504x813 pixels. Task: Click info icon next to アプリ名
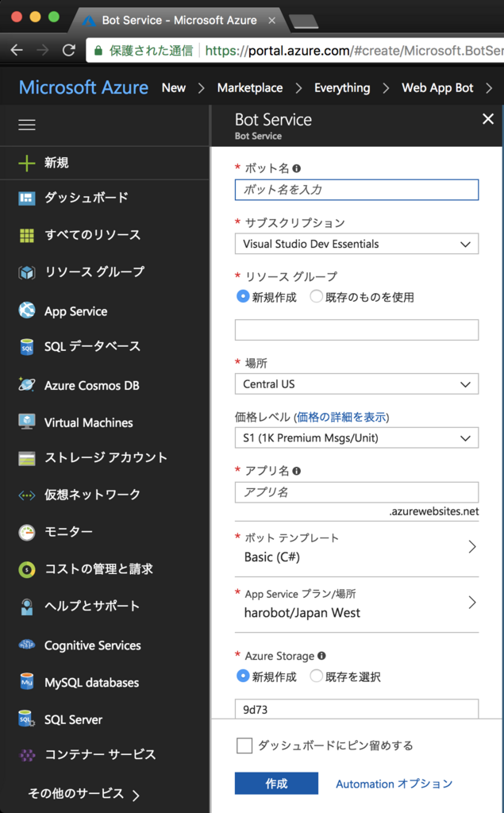coord(297,471)
